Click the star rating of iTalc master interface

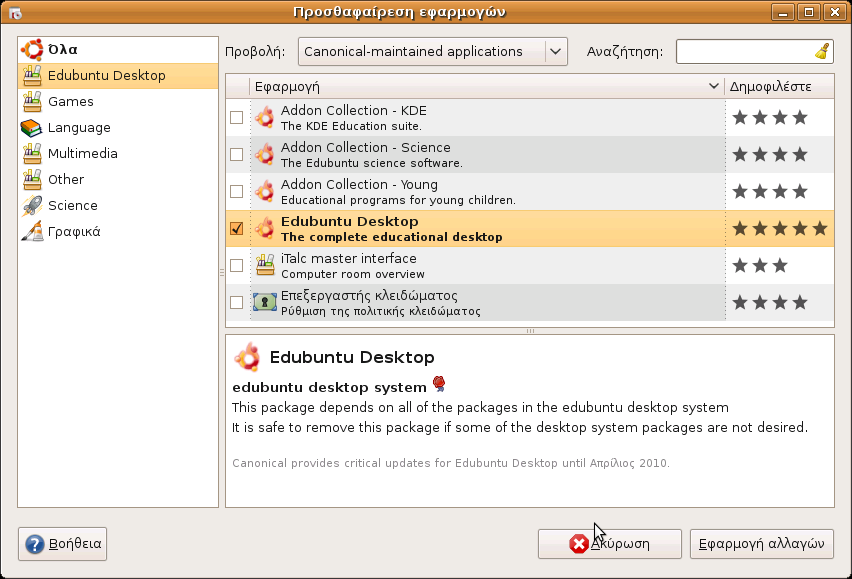[x=760, y=266]
